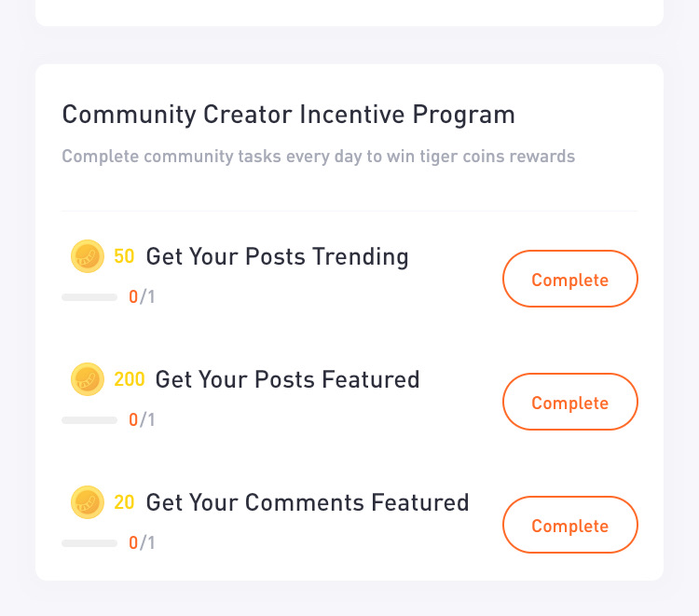This screenshot has height=616, width=699.
Task: Click Complete for Get Your Posts Trending
Action: tap(570, 279)
